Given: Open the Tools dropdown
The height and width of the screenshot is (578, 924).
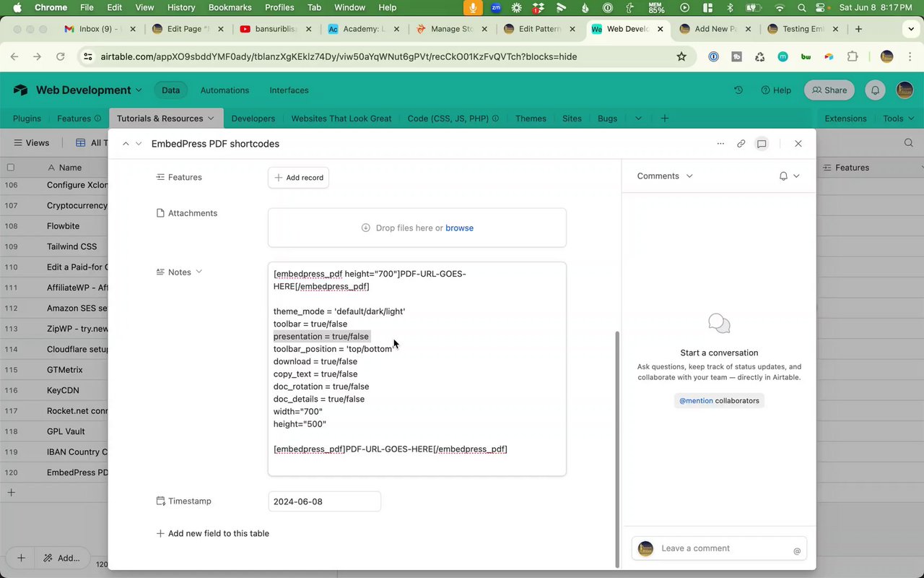Looking at the screenshot, I should coord(899,118).
